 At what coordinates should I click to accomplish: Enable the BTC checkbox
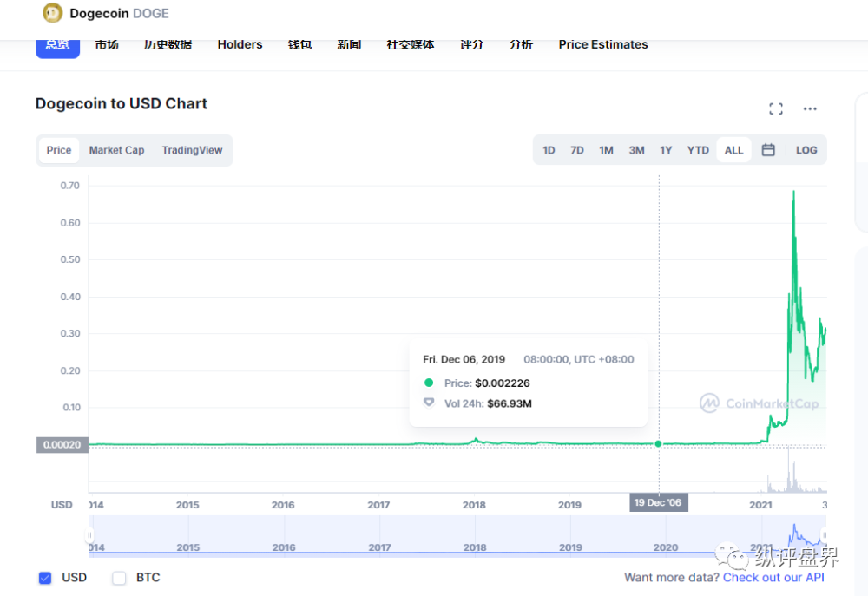[119, 578]
